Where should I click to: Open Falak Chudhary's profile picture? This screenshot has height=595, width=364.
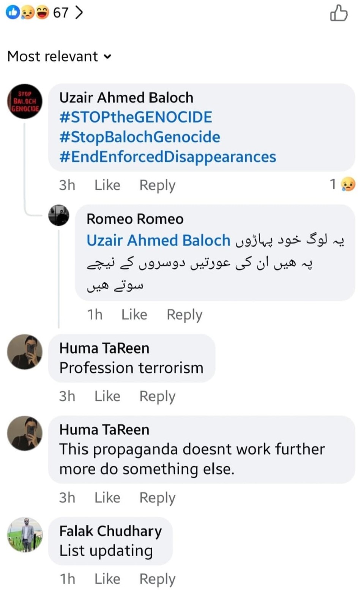(25, 535)
